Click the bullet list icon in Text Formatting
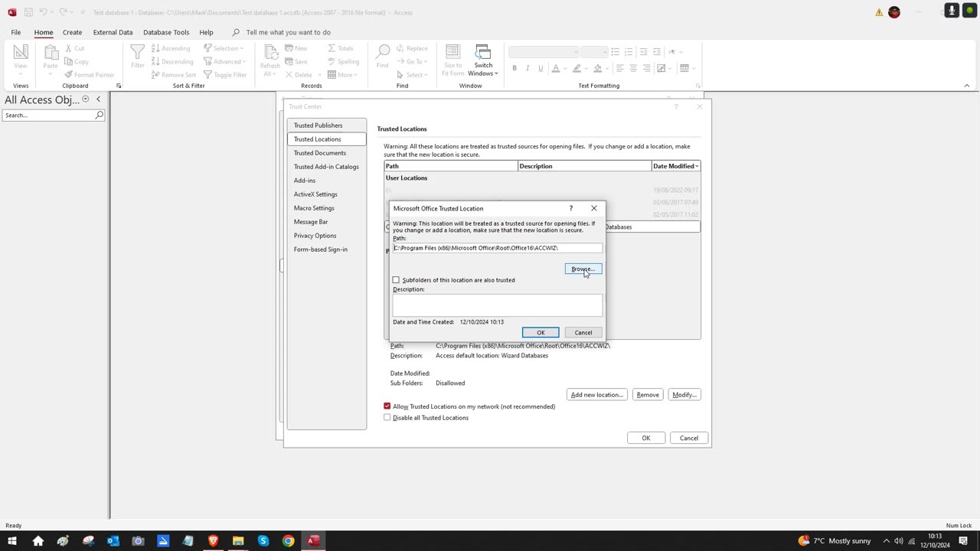The width and height of the screenshot is (980, 551). pos(615,51)
